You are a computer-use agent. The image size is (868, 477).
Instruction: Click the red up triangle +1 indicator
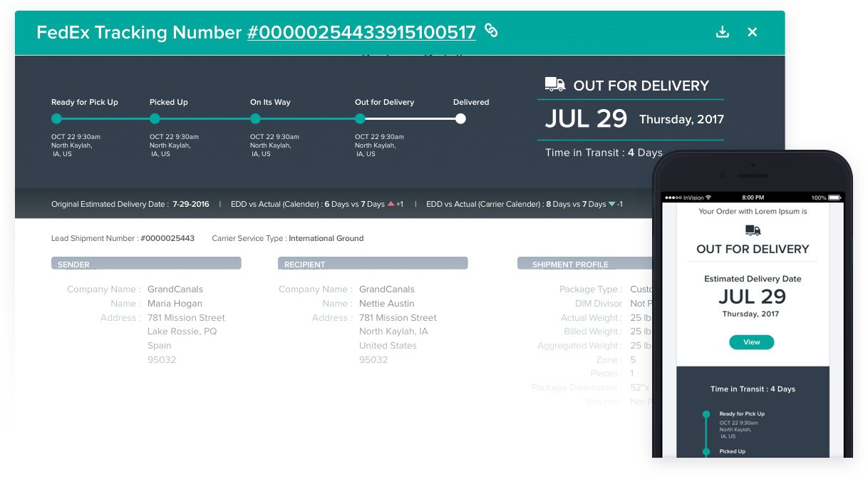coord(391,205)
